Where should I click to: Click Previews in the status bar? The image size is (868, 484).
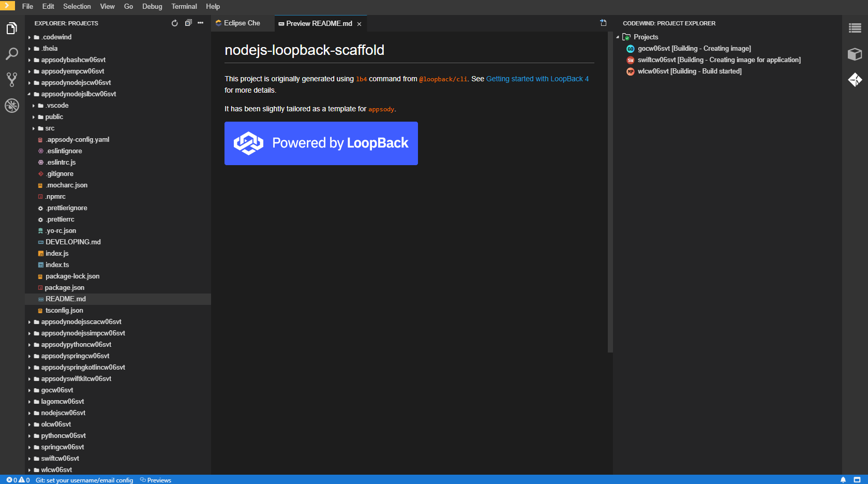pos(156,480)
